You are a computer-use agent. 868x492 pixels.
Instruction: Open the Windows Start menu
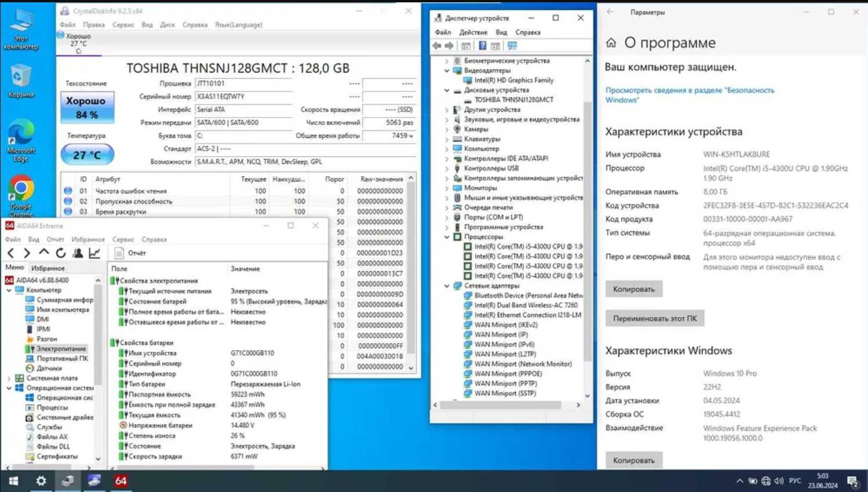point(13,480)
